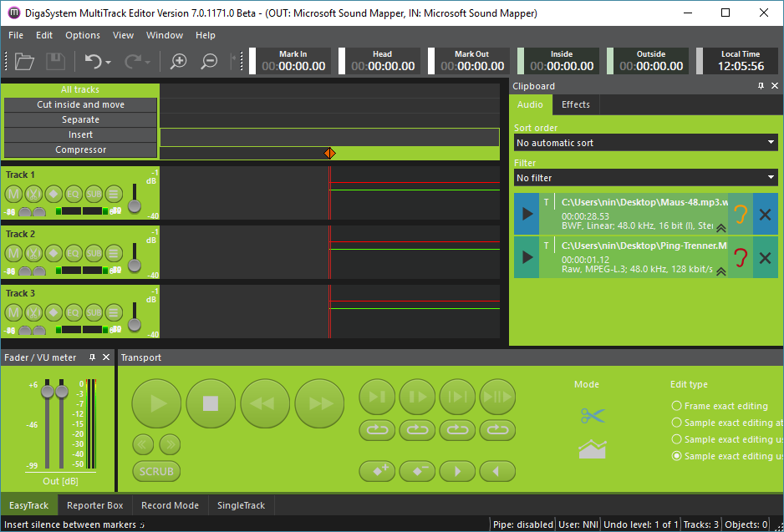Image resolution: width=784 pixels, height=532 pixels.
Task: Remove Ping-Trenner clip with X icon
Action: [765, 258]
